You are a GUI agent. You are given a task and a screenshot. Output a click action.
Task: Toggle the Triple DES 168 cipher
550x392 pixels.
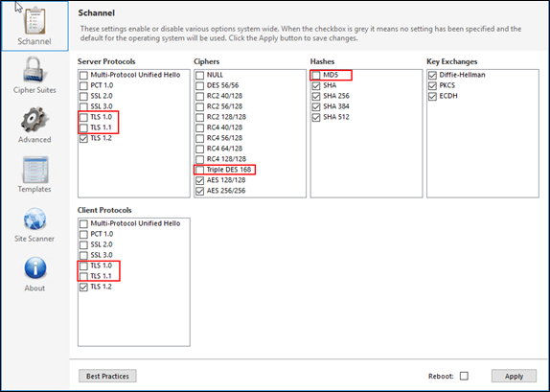point(199,170)
